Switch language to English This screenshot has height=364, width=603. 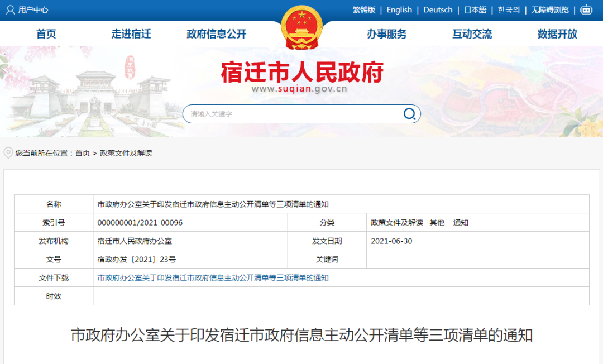[399, 9]
